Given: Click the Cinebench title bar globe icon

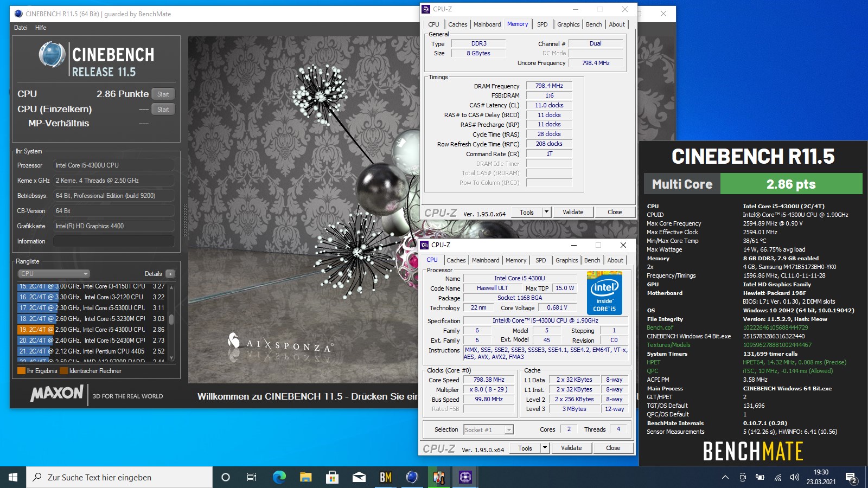Looking at the screenshot, I should 18,14.
